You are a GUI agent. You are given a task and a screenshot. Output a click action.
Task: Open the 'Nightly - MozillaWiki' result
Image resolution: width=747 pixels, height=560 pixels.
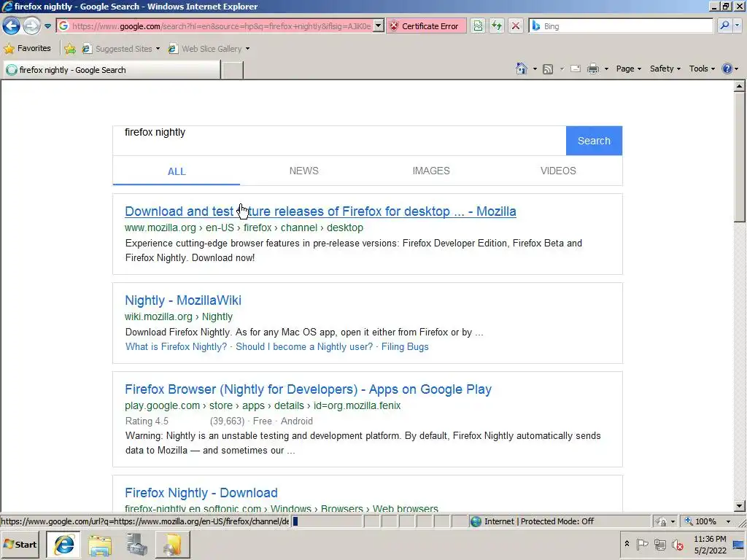pos(183,300)
